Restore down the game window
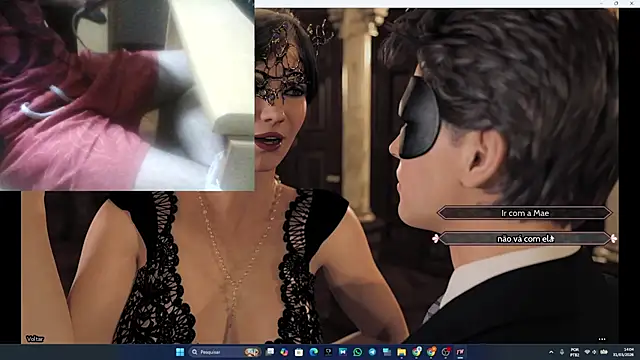Screen dimensions: 640x360 (x=616, y=3)
